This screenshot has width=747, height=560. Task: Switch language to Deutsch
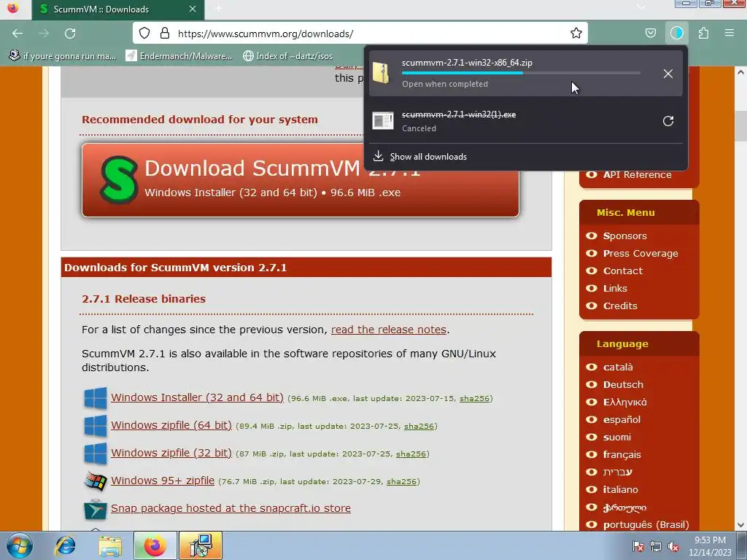pyautogui.click(x=623, y=385)
